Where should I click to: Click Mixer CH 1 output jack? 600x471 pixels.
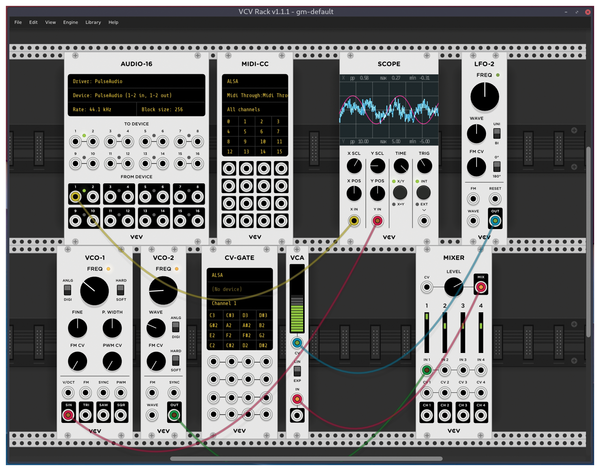point(427,415)
